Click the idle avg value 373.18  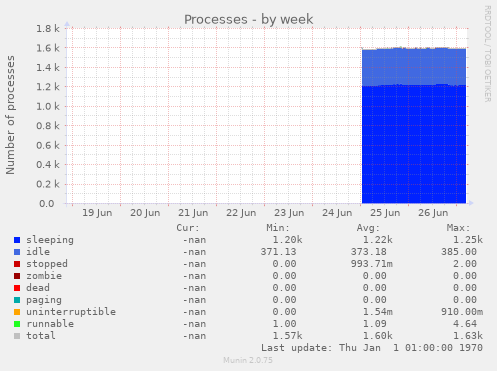(369, 252)
